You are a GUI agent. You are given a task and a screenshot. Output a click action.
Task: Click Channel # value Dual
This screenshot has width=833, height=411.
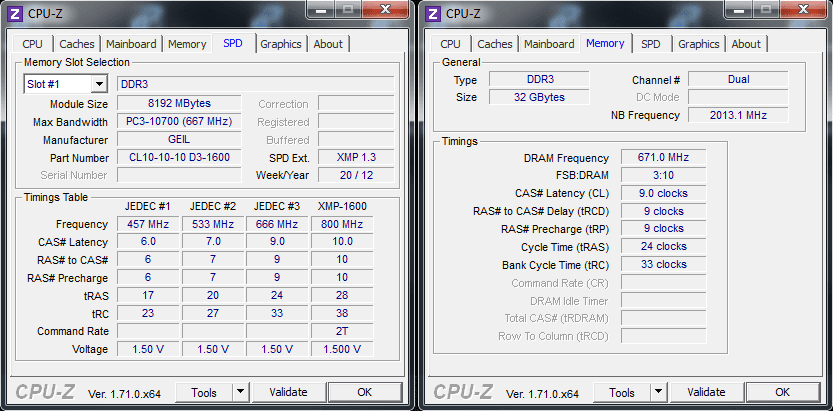(x=738, y=79)
